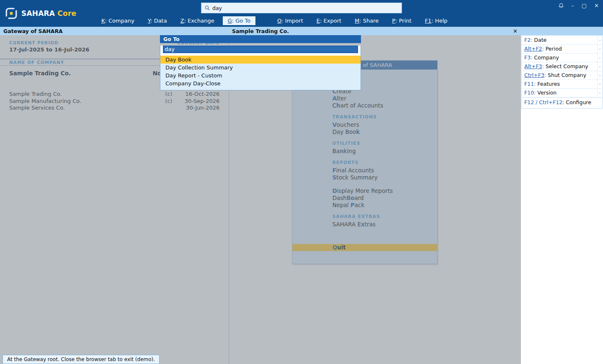Click Alt+F2: Period button

click(559, 49)
